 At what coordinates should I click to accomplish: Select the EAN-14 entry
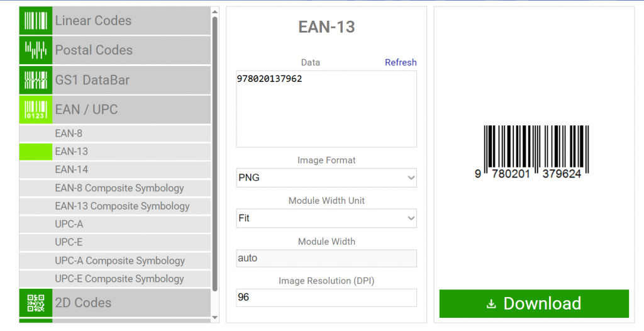71,169
